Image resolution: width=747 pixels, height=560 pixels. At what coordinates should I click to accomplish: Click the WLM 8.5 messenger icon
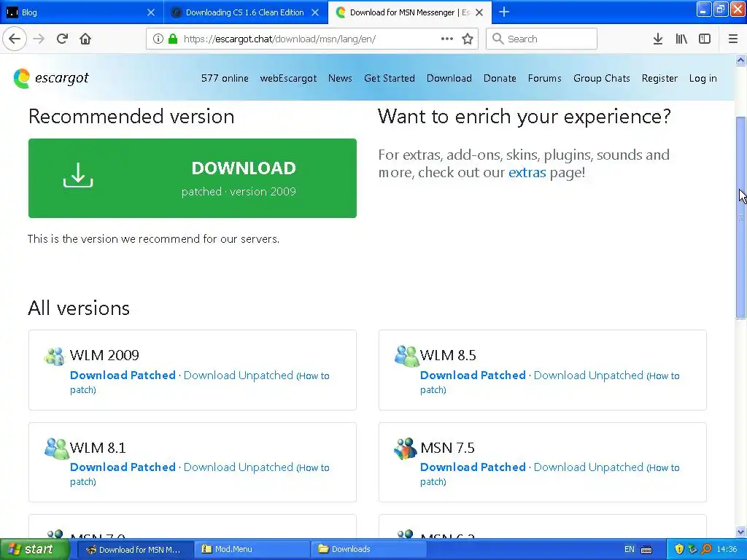406,356
